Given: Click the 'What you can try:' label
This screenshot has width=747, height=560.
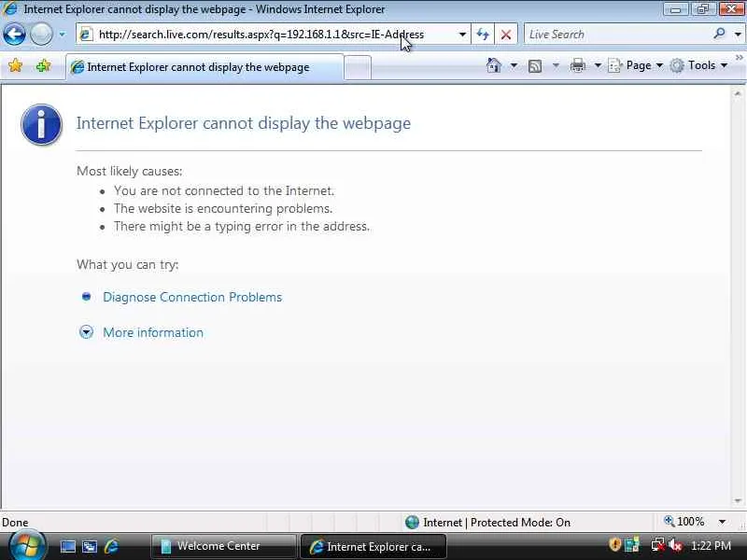Looking at the screenshot, I should (128, 264).
